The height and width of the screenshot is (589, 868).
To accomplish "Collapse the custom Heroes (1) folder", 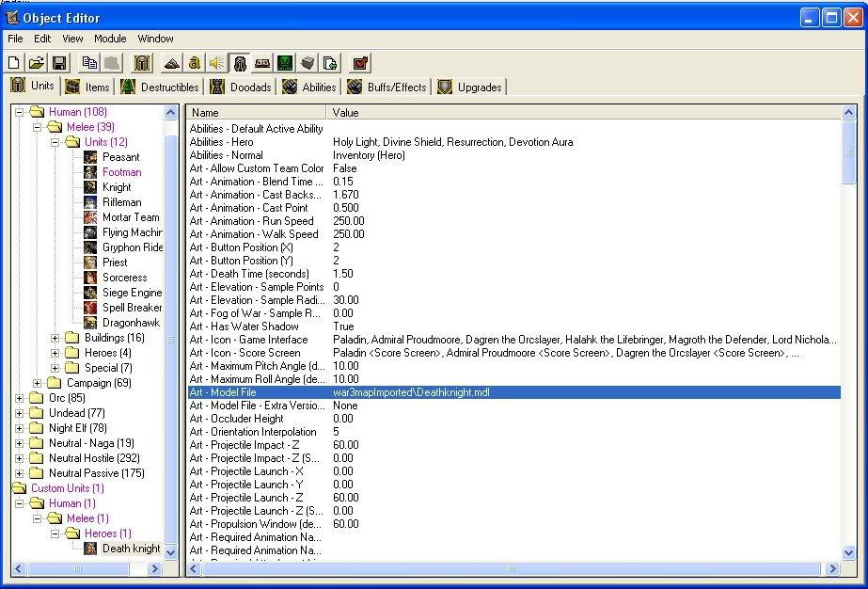I will (x=55, y=533).
